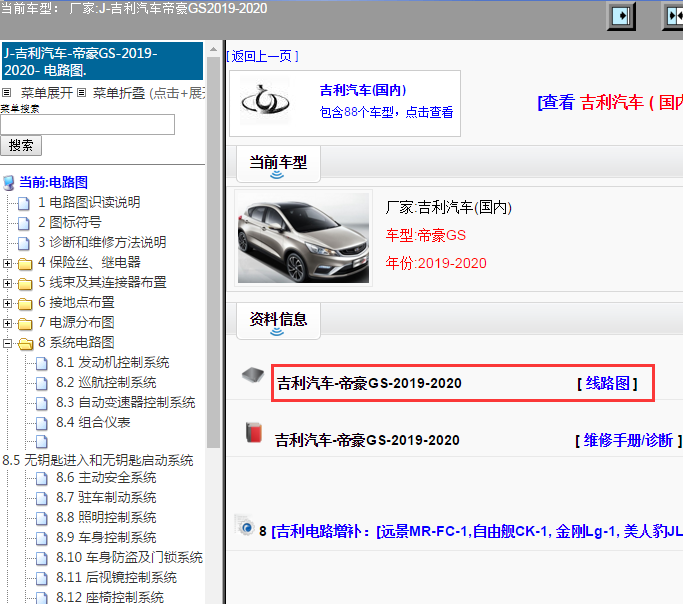This screenshot has height=604, width=683.
Task: Click the 帝豪GS car thumbnail
Action: pyautogui.click(x=303, y=238)
